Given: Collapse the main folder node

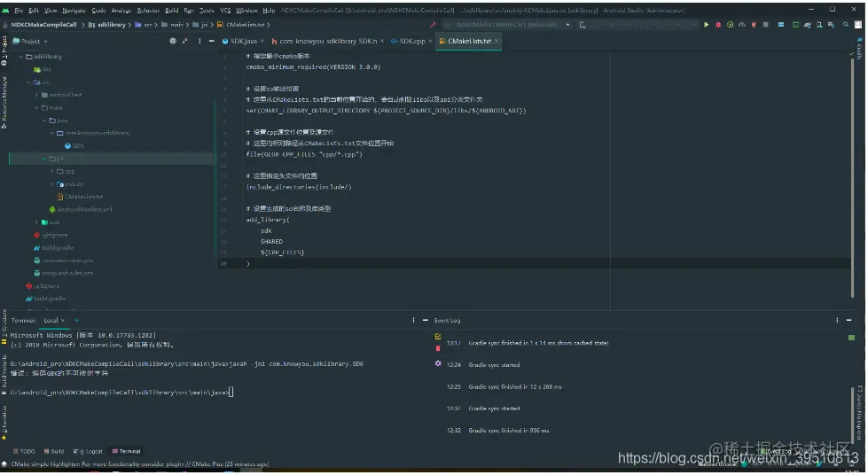Looking at the screenshot, I should (36, 107).
